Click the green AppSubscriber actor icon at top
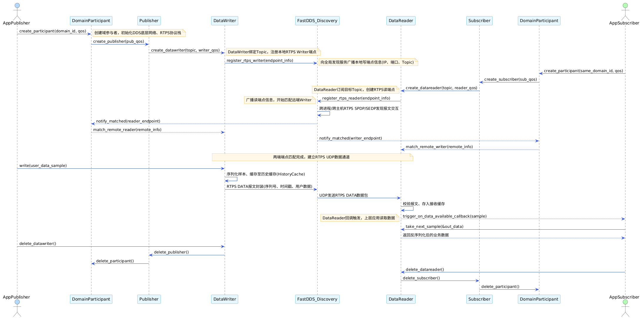The height and width of the screenshot is (320, 644). click(x=625, y=11)
